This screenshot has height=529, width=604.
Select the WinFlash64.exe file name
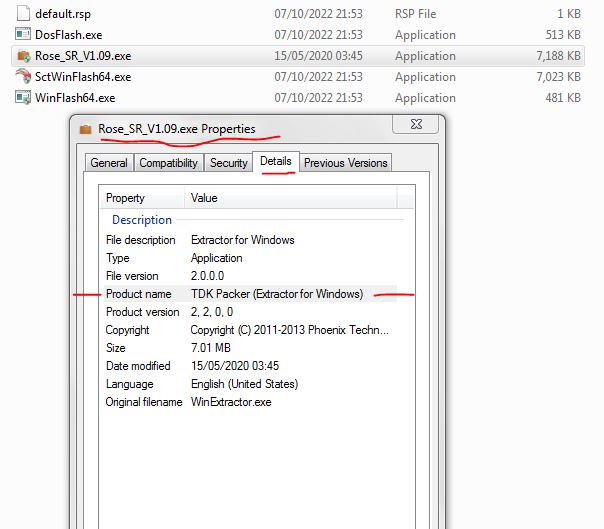[x=75, y=98]
